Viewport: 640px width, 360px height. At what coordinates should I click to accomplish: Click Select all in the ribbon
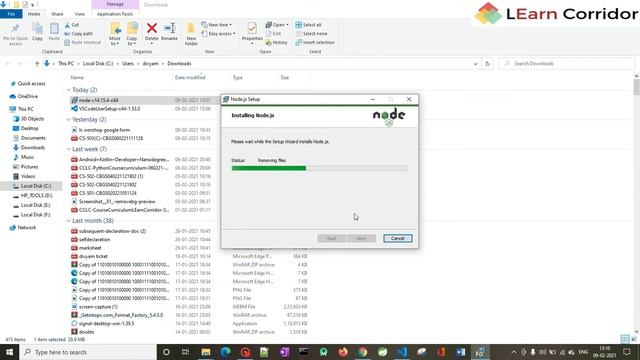coord(309,25)
